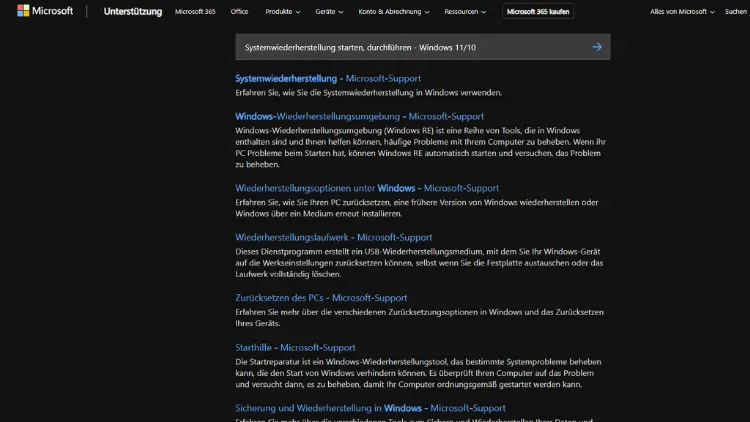Screen dimensions: 750x422
Task: Go to the Office menu item
Action: click(239, 11)
